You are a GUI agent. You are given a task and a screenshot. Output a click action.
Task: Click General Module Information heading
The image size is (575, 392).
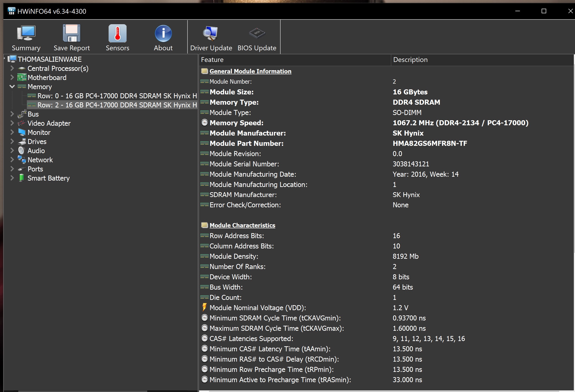pos(250,71)
